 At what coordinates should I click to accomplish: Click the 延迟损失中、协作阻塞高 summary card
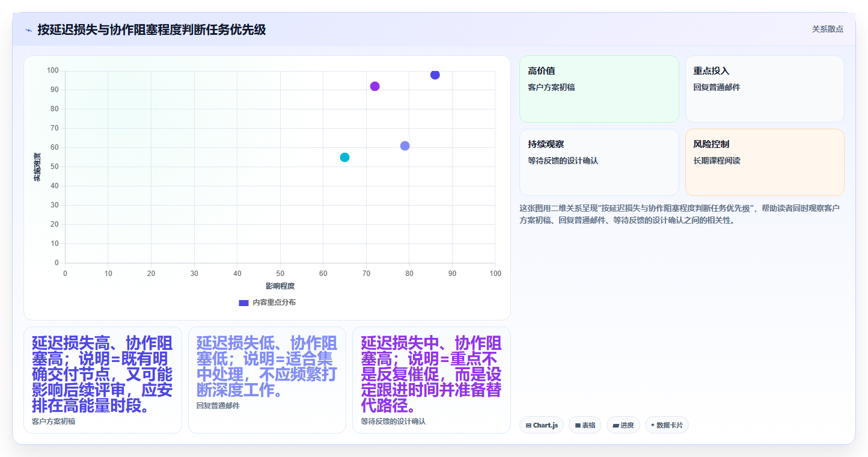click(x=432, y=380)
